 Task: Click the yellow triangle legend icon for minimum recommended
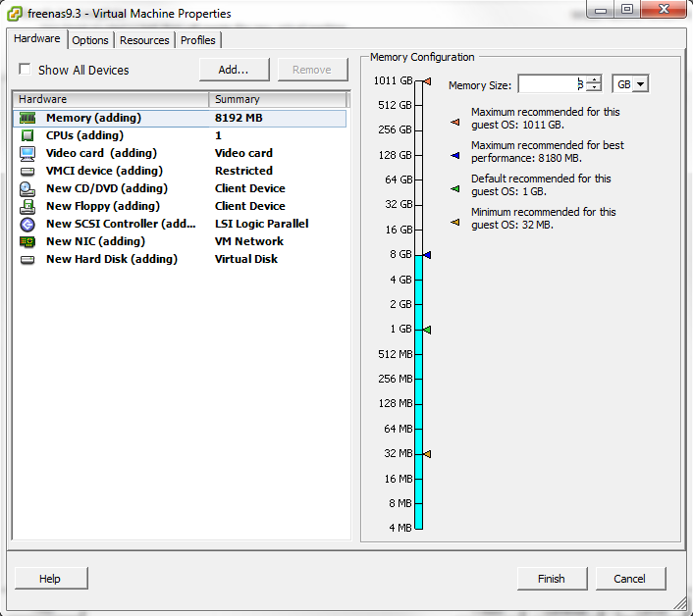455,222
